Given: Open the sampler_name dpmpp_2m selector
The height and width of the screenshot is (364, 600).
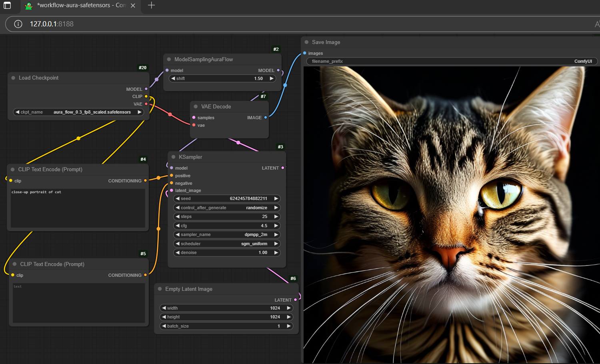Looking at the screenshot, I should coord(227,234).
